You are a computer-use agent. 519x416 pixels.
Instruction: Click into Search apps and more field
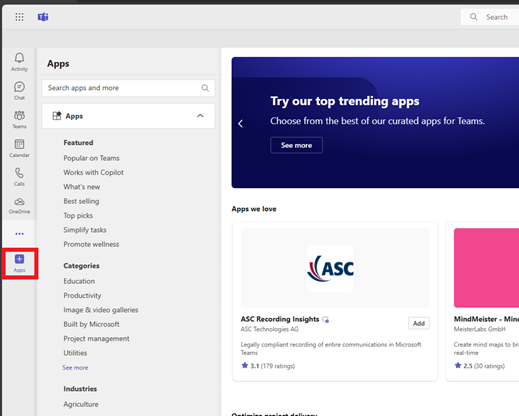[128, 88]
